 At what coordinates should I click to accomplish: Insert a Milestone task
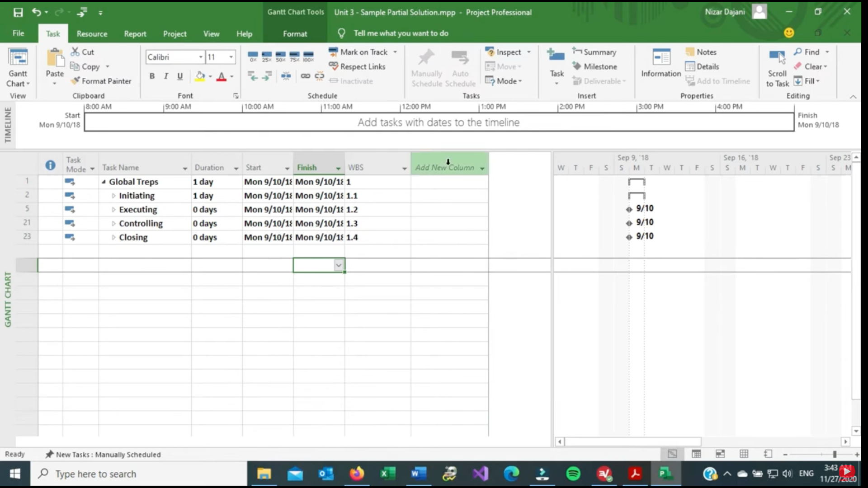pos(595,66)
